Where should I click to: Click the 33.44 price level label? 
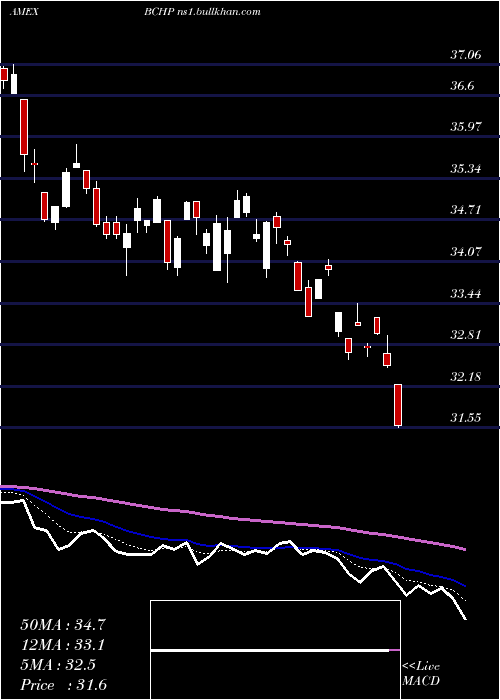click(466, 294)
